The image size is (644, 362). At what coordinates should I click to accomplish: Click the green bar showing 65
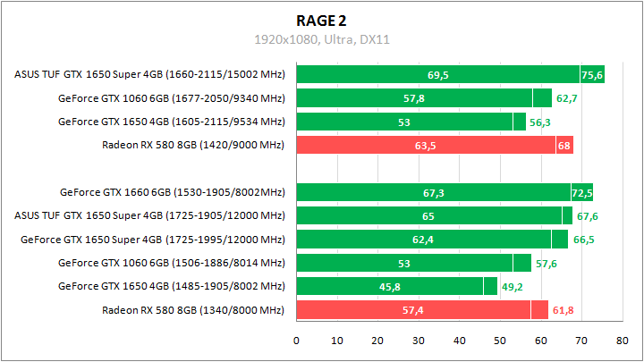tap(429, 216)
